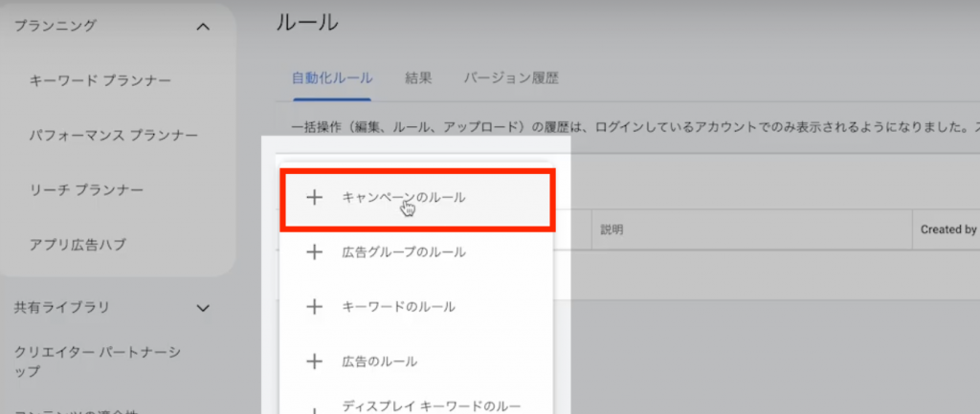Switch to the 自動化ルール tab
Viewport: 980px width, 414px height.
coord(332,78)
